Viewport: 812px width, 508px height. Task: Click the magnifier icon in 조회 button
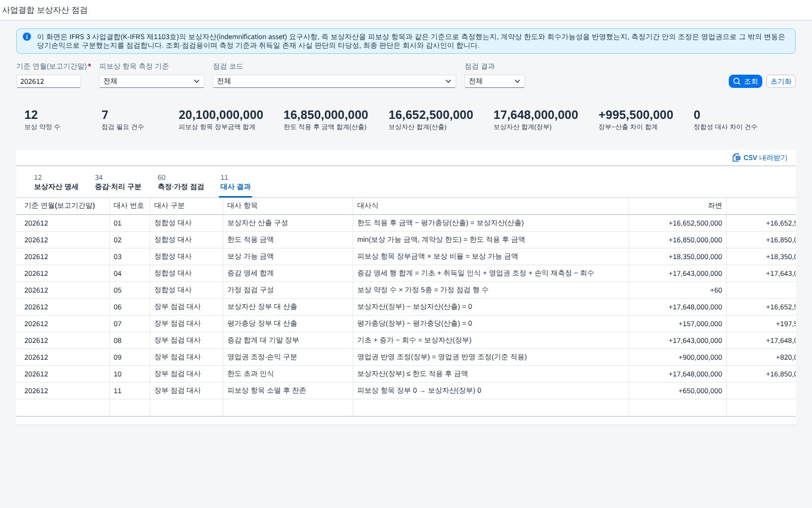coord(737,81)
